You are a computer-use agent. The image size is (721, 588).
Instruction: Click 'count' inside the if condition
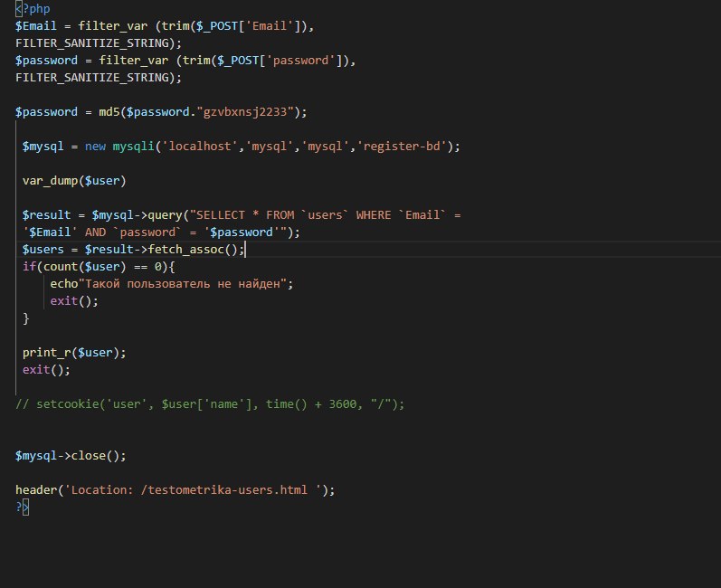pos(61,267)
